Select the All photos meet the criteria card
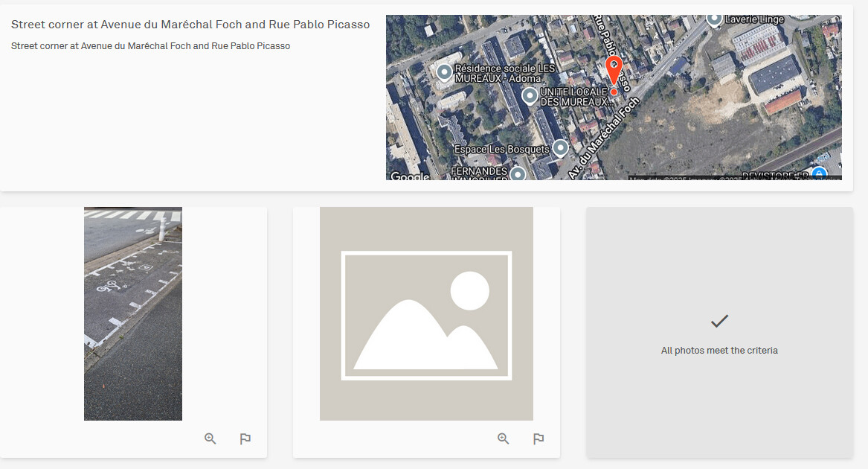The image size is (868, 469). point(720,333)
